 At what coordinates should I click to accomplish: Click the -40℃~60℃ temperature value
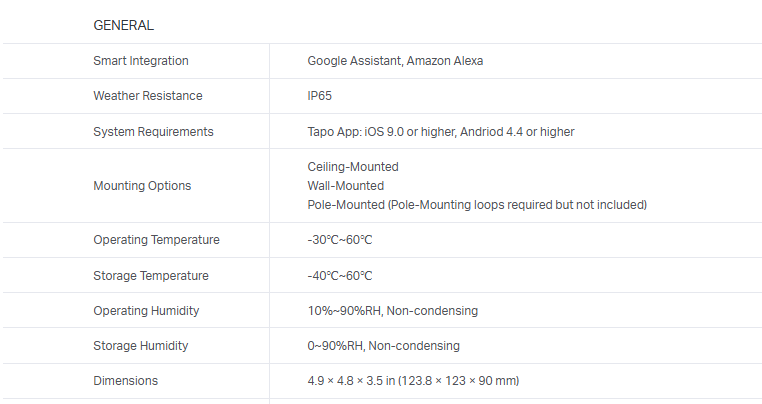click(x=340, y=275)
